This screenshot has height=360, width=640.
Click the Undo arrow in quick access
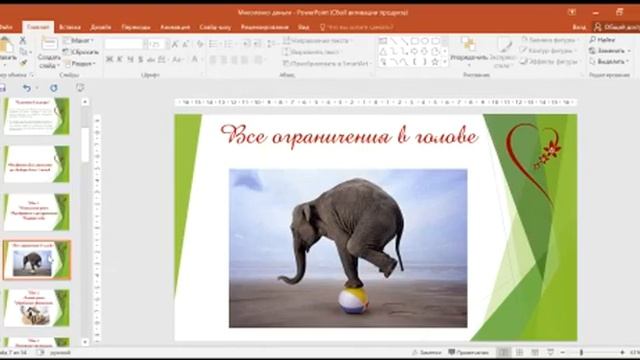[x=27, y=88]
